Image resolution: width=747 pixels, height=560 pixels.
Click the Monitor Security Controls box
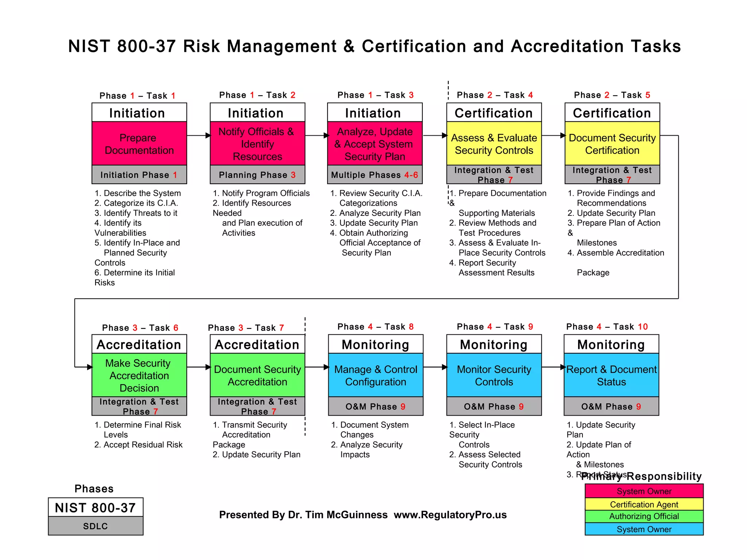[494, 375]
